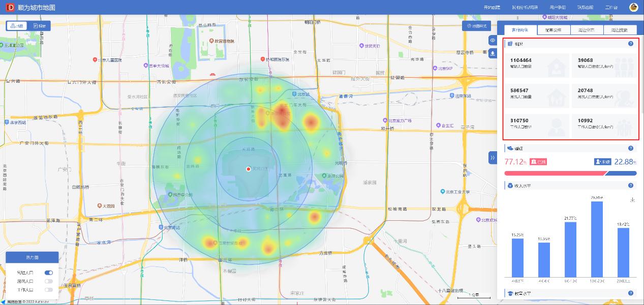
Task: Click the 热力图 heatmap panel header
Action: tap(32, 257)
